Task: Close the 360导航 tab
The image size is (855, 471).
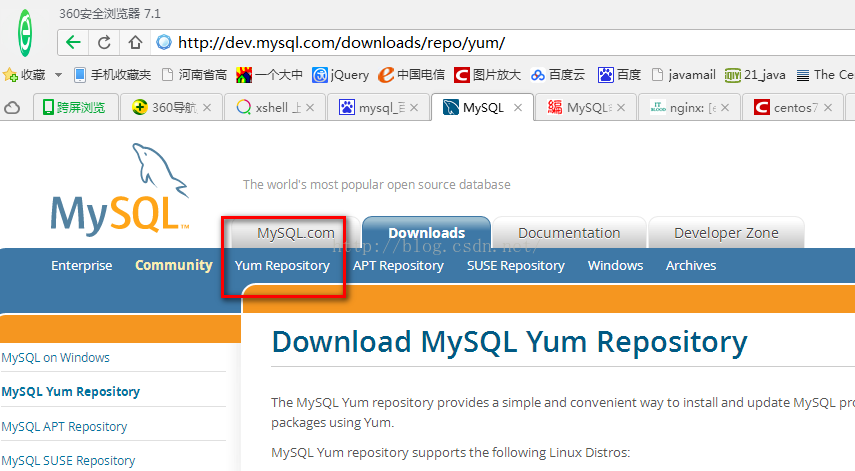Action: click(x=207, y=108)
